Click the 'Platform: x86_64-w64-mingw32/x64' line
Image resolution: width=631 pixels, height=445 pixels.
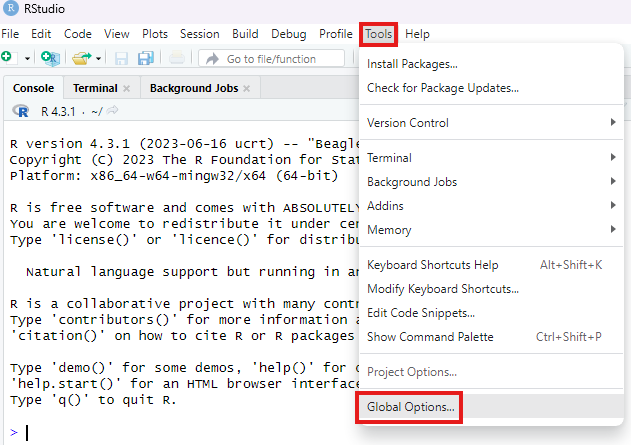point(174,176)
